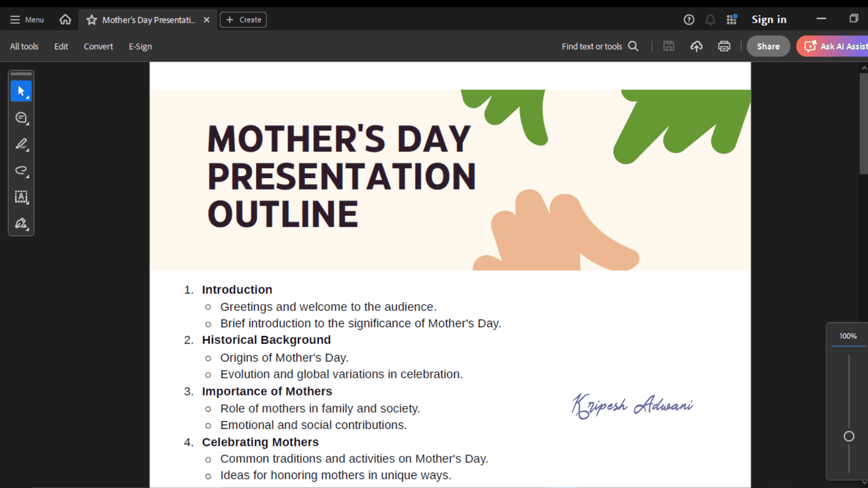Star the Mother's Day Presentation document
The height and width of the screenshot is (488, 868).
pyautogui.click(x=92, y=20)
